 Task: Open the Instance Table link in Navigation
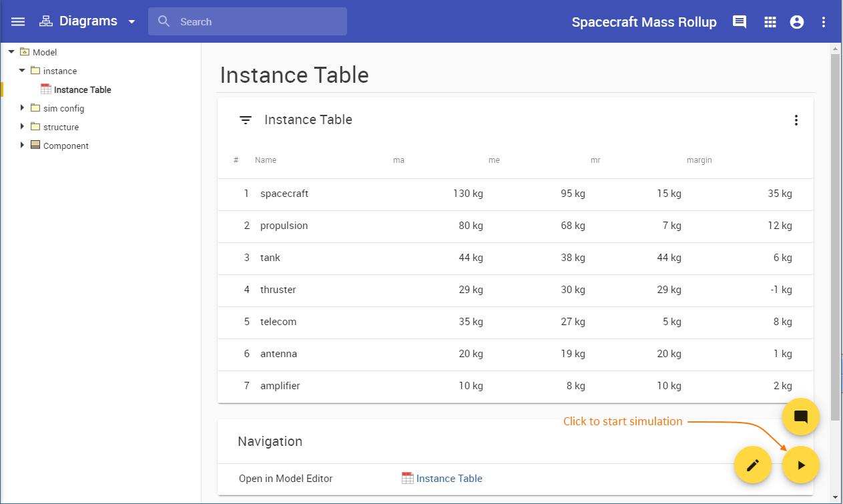point(449,479)
